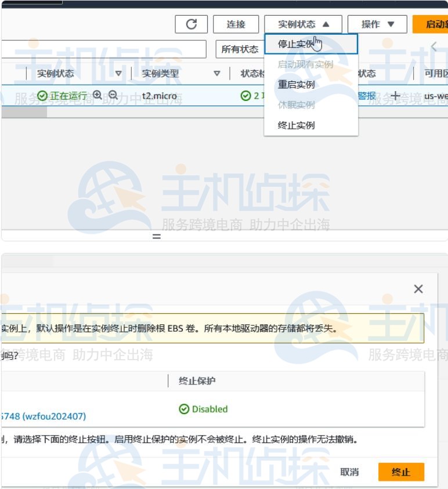Open the 所有状态 filter dropdown
Image resolution: width=448 pixels, height=489 pixels.
click(x=240, y=49)
